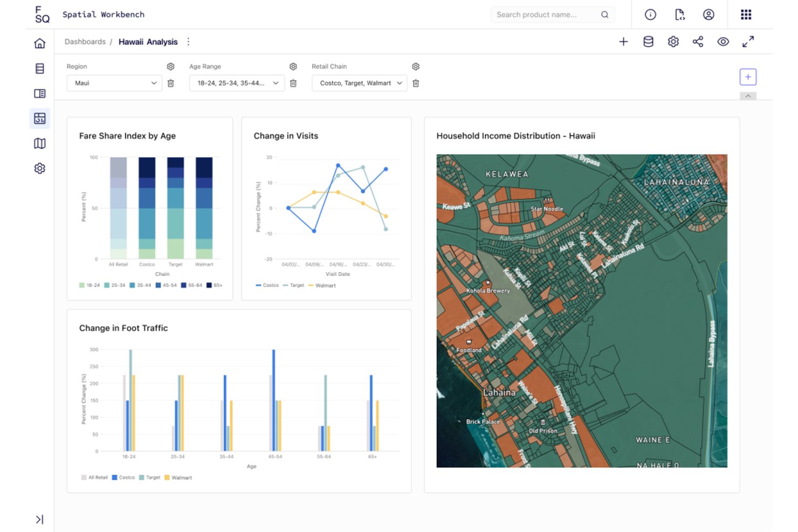Open sidebar Settings gear
Screen dimensions: 798x532
click(x=40, y=168)
